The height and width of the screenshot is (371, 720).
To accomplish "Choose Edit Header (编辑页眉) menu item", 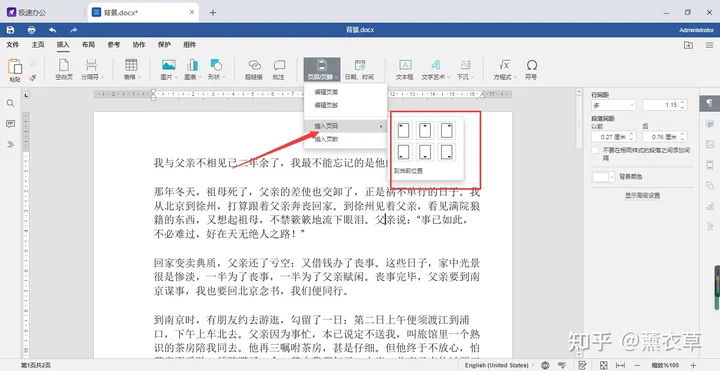I will coord(346,92).
